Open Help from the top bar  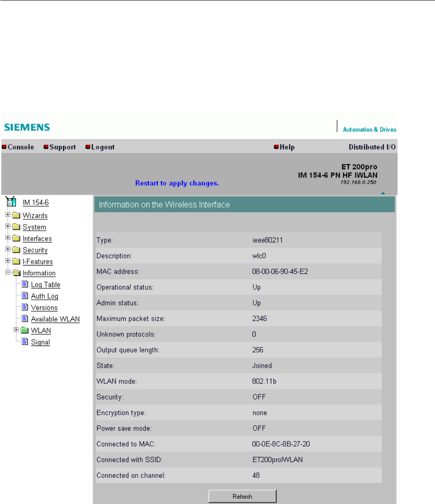287,147
